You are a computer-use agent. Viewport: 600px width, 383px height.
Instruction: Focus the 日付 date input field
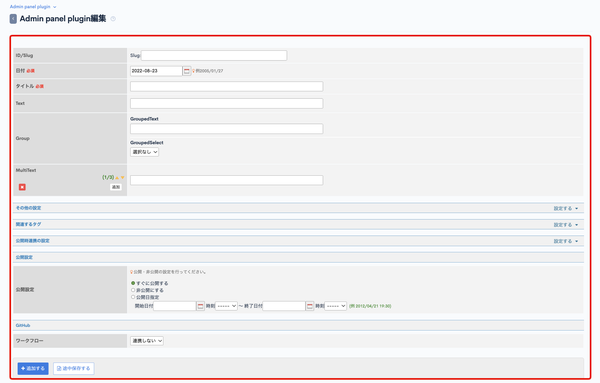point(156,71)
